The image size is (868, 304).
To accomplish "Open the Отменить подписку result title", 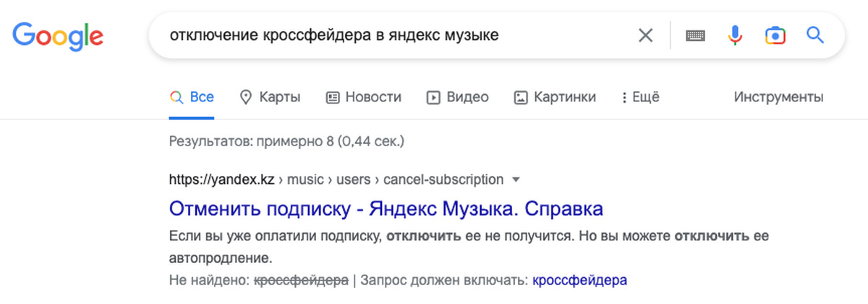I will [386, 209].
